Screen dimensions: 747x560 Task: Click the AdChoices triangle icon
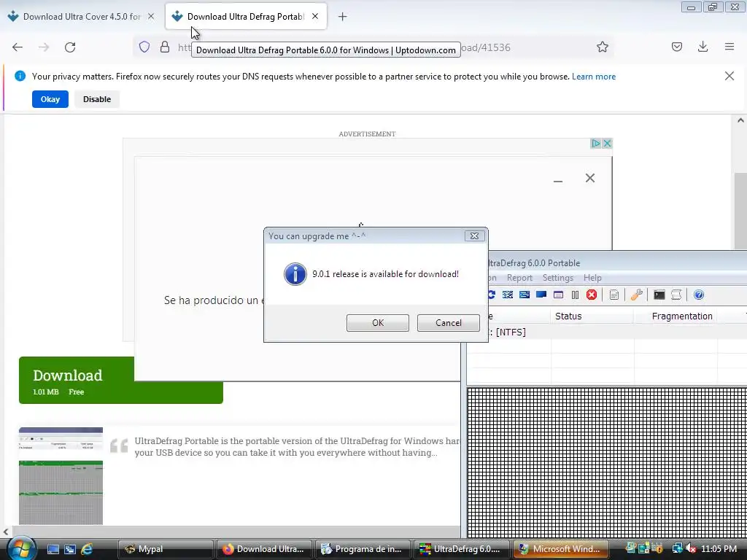point(595,144)
